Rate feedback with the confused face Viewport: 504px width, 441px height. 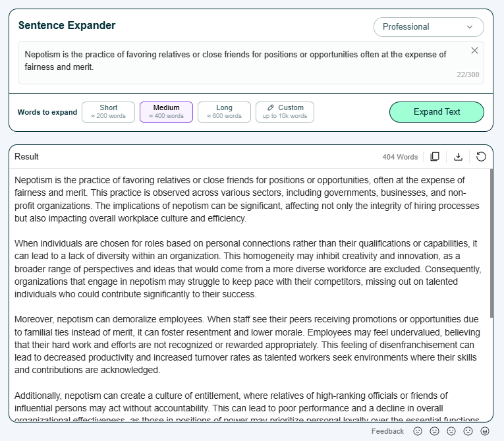coord(434,431)
